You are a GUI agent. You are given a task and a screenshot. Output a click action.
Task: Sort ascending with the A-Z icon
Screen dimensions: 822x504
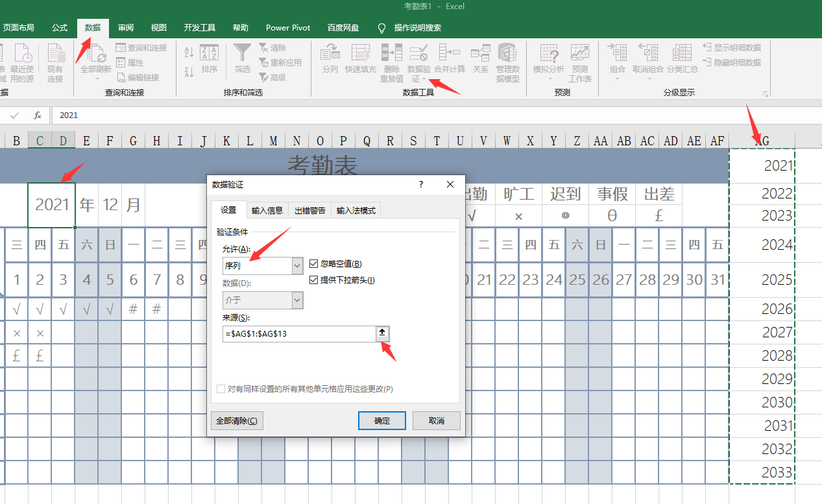189,53
